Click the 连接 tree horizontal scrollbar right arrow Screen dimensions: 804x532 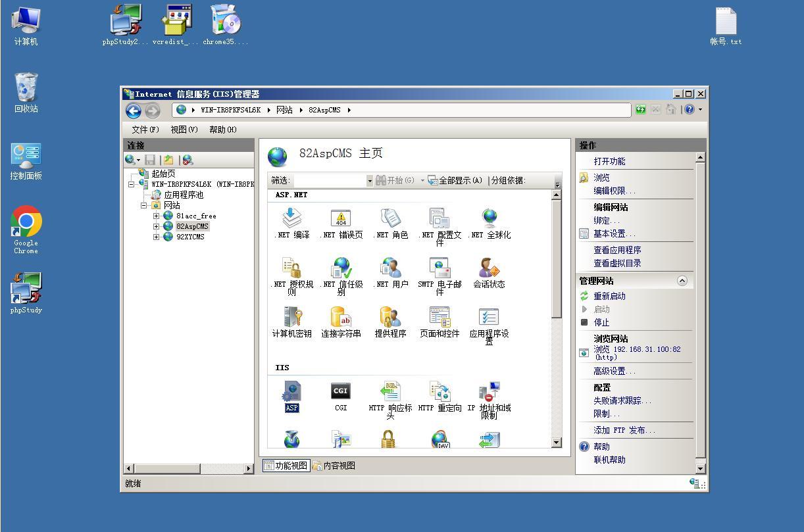click(249, 468)
